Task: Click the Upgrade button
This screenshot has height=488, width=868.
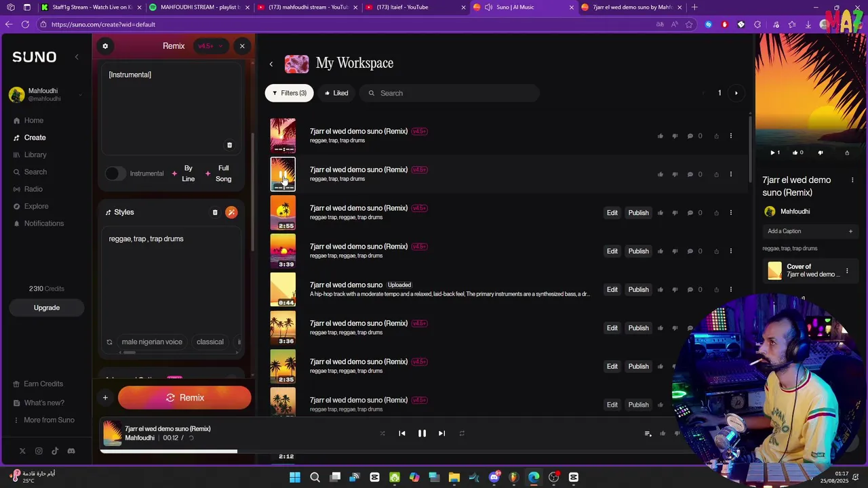Action: click(47, 308)
